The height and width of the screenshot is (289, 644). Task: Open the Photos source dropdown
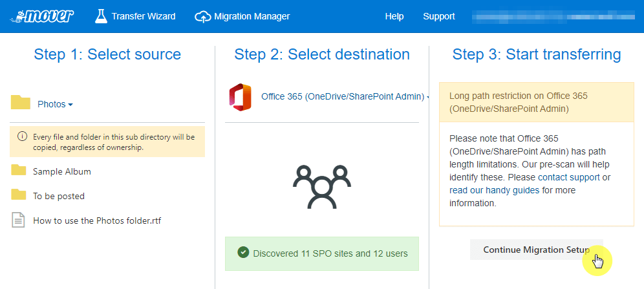pyautogui.click(x=55, y=104)
